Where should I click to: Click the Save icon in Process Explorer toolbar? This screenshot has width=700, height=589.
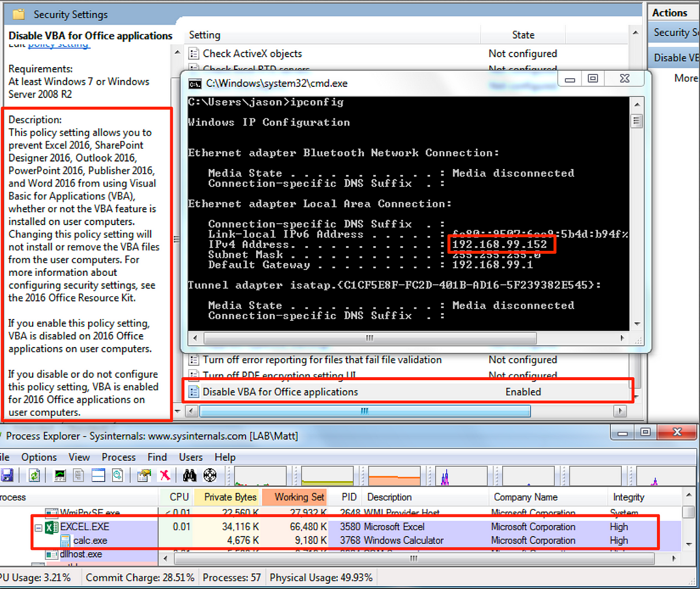tap(6, 475)
